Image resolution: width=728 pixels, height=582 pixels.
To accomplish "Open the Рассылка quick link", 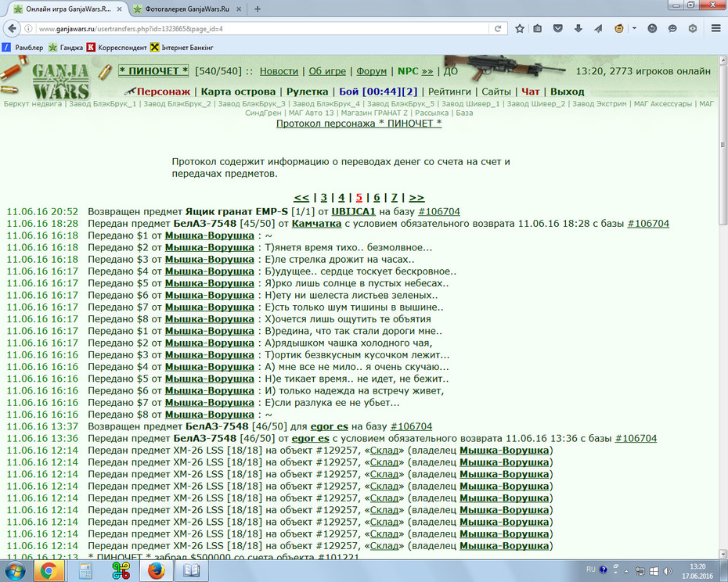I will point(432,113).
